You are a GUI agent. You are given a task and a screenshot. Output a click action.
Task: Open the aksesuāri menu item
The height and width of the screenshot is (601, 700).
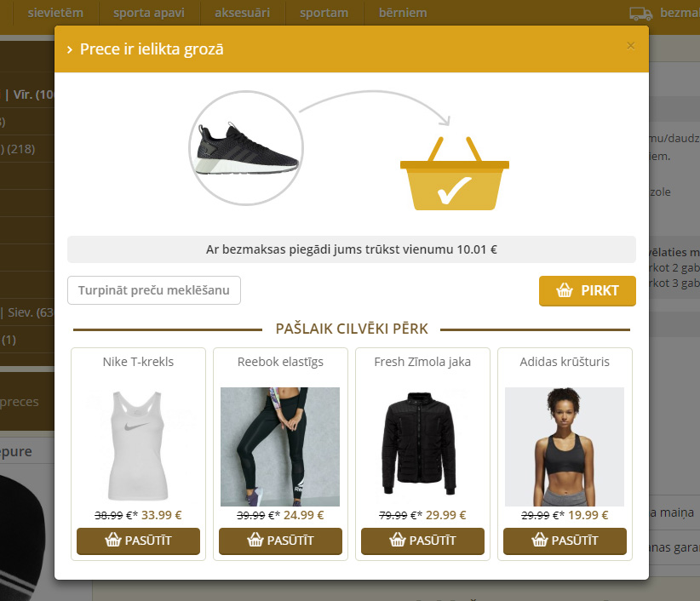pyautogui.click(x=243, y=13)
